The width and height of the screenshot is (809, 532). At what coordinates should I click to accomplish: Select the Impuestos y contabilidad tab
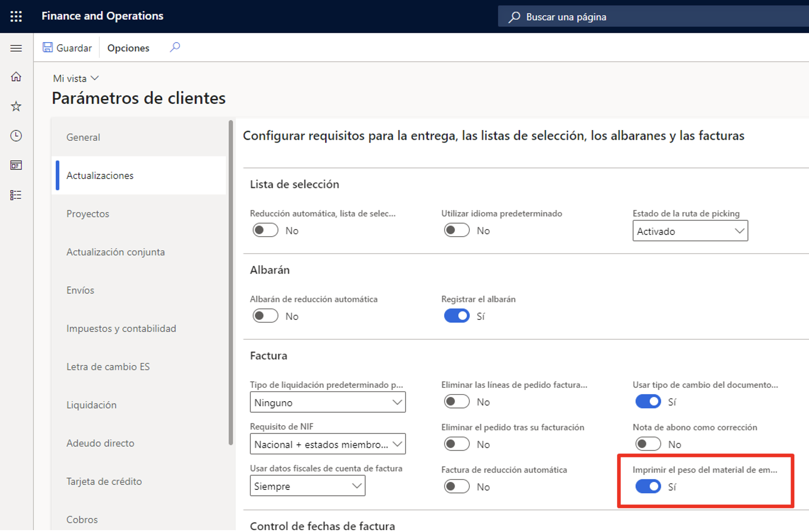139,328
